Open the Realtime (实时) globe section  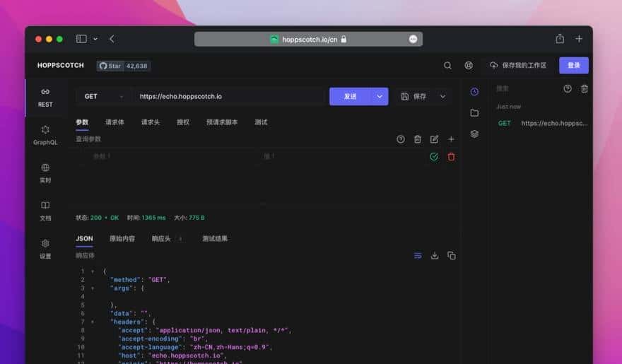[x=45, y=173]
